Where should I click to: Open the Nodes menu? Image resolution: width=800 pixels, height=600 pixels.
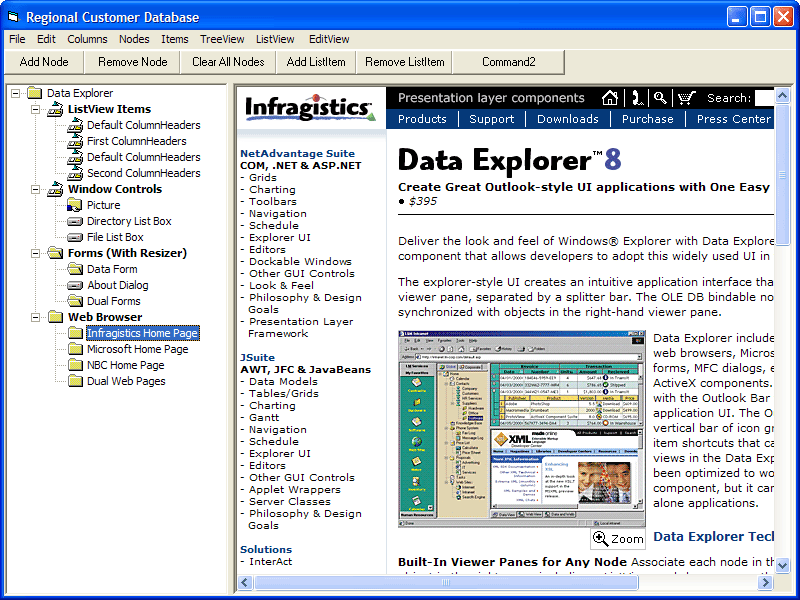point(134,39)
